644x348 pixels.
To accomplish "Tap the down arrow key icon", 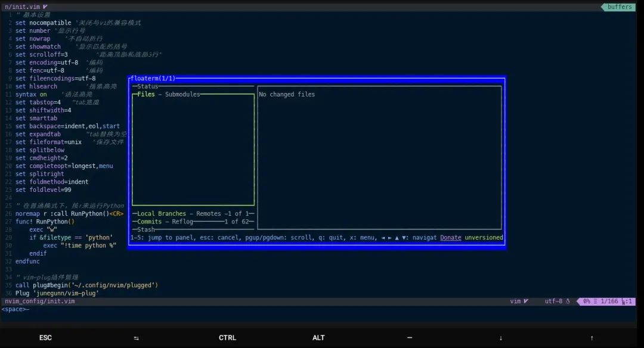I will click(501, 338).
